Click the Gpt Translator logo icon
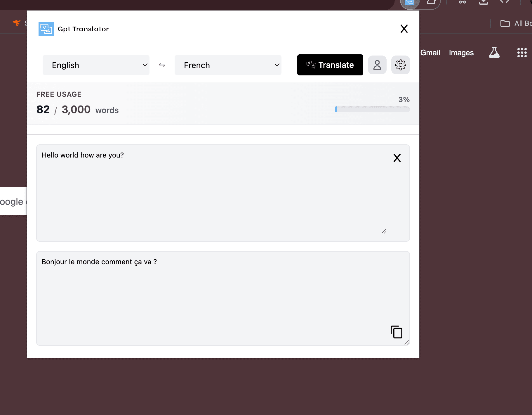 point(46,29)
